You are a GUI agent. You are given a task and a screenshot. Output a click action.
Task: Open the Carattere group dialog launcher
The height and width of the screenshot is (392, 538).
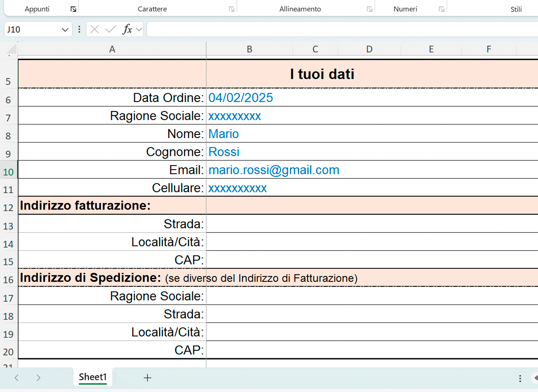tap(232, 9)
